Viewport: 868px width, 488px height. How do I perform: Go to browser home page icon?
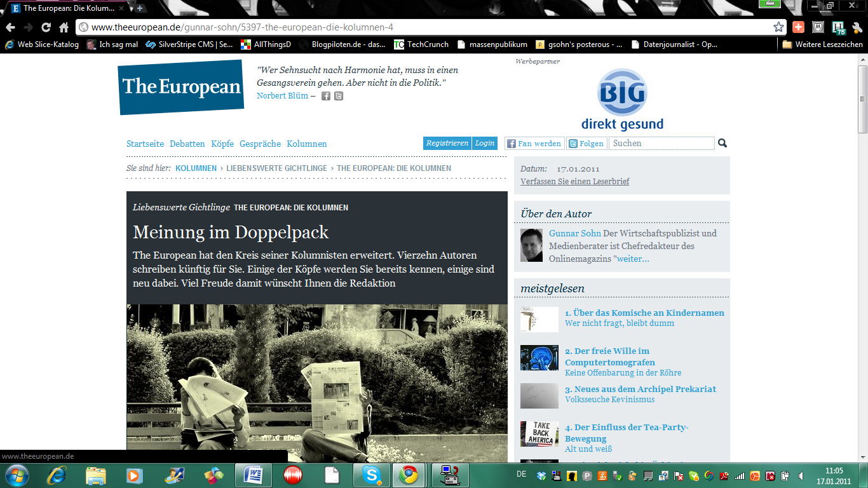click(x=64, y=27)
